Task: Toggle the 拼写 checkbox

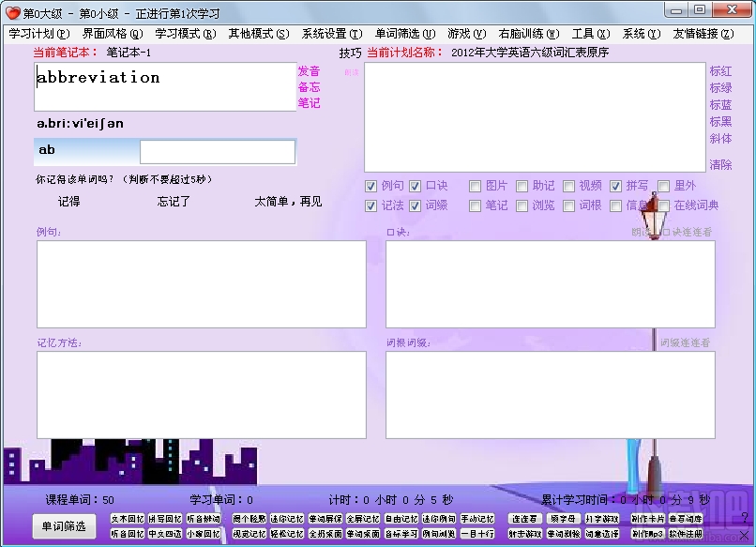Action: [615, 186]
